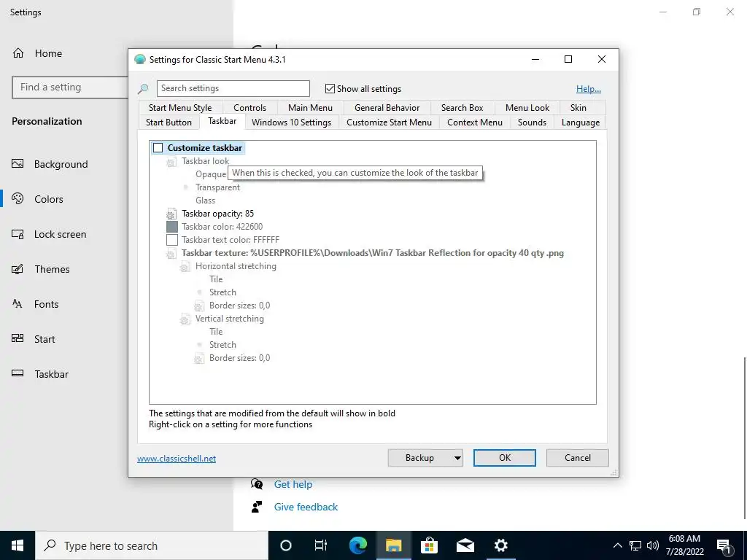Open Themes in Settings sidebar
The width and height of the screenshot is (747, 560).
(x=52, y=269)
